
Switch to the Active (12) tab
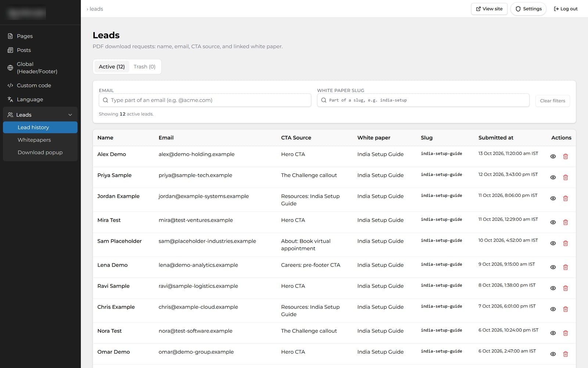pos(112,67)
